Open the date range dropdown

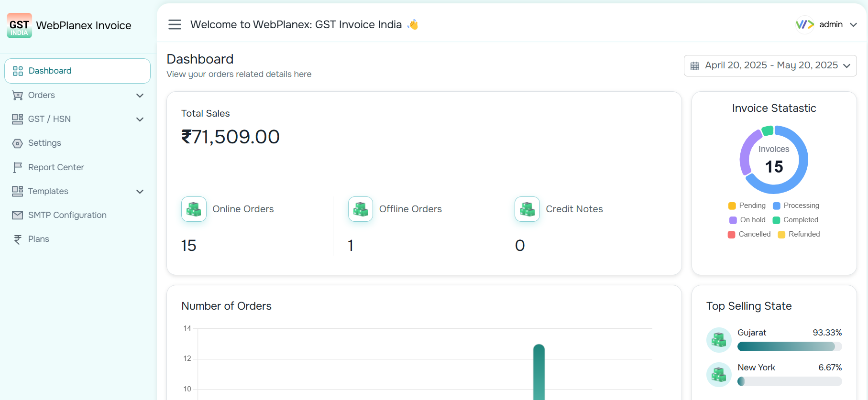770,66
